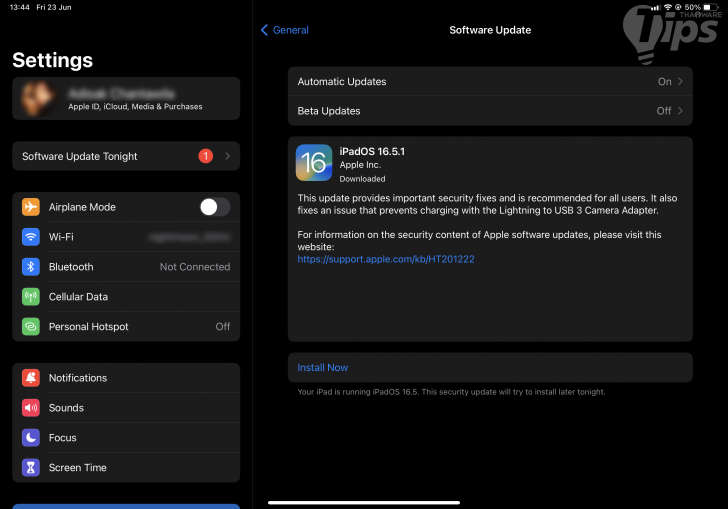728x509 pixels.
Task: Select Bluetooth settings row
Action: click(126, 267)
